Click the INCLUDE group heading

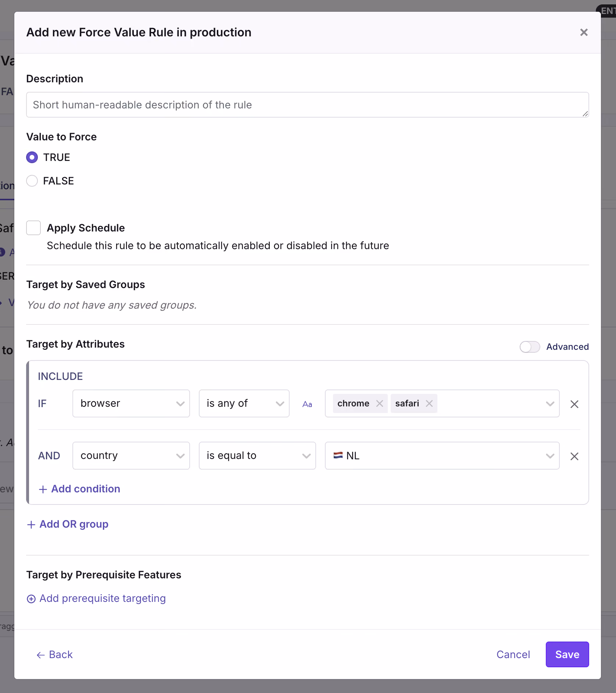(60, 376)
